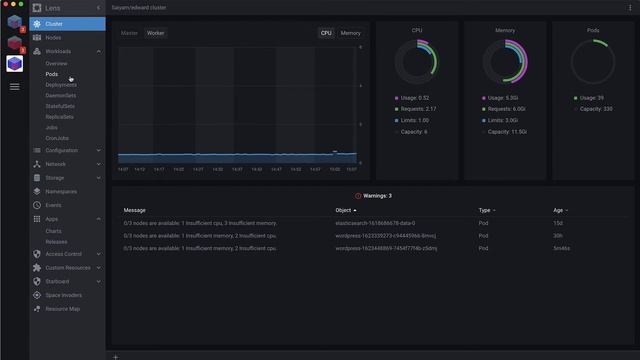Expand the Configuration section chevron
Viewport: 640px width, 360px height.
click(x=98, y=150)
